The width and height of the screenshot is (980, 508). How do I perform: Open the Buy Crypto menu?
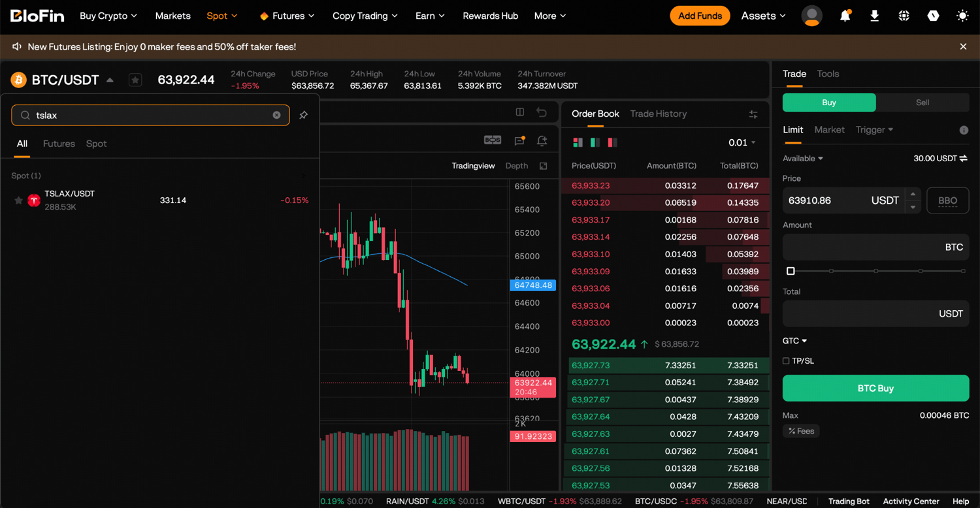pyautogui.click(x=108, y=16)
